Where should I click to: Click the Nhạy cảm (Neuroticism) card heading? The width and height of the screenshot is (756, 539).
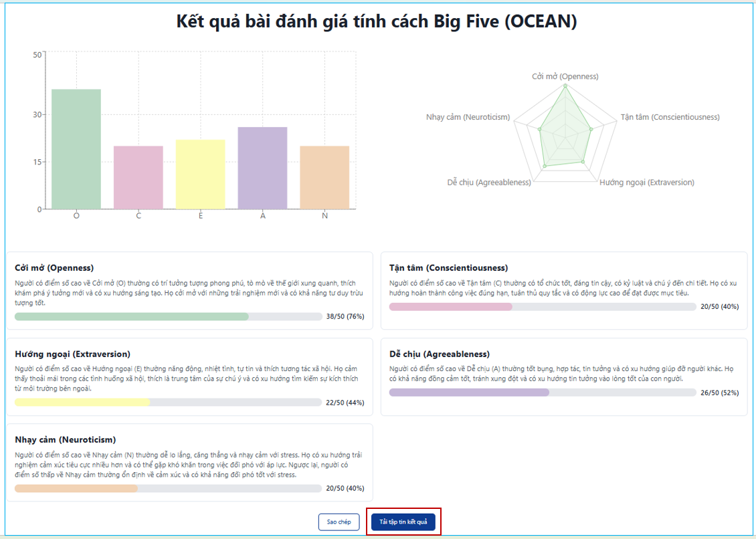click(65, 439)
